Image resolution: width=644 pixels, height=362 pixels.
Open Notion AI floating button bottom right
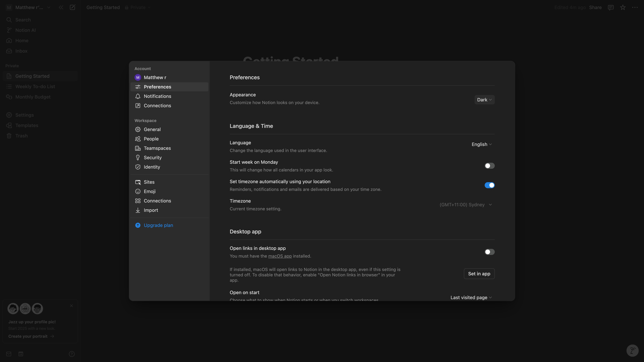pos(632,350)
